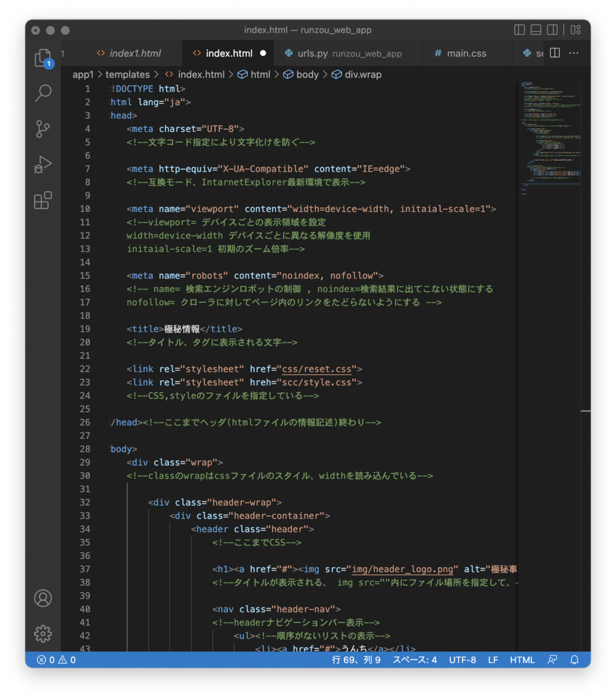Open the Manage gear icon
The width and height of the screenshot is (616, 699).
(x=43, y=634)
